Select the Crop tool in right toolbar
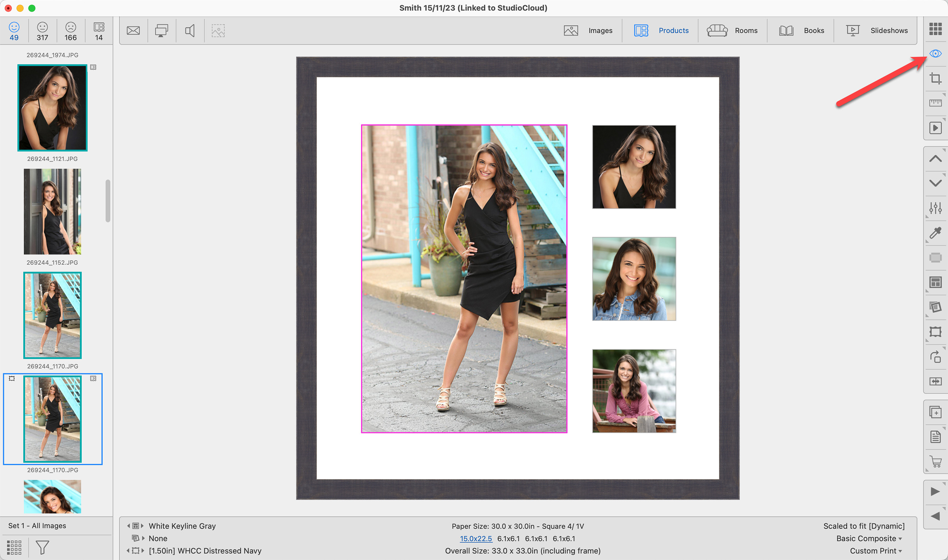 click(x=935, y=78)
